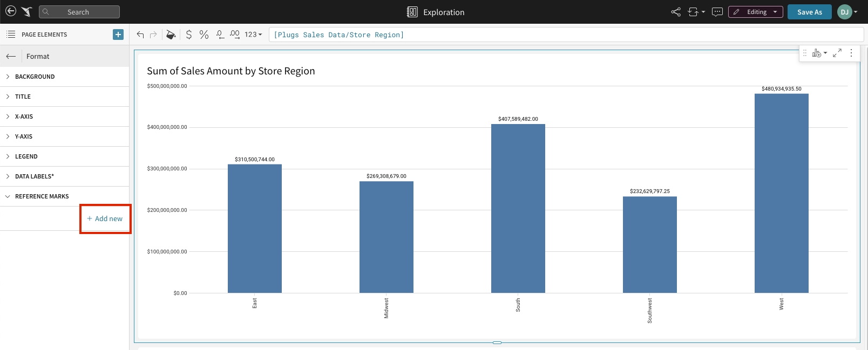Open the Editing mode dropdown

pos(756,12)
